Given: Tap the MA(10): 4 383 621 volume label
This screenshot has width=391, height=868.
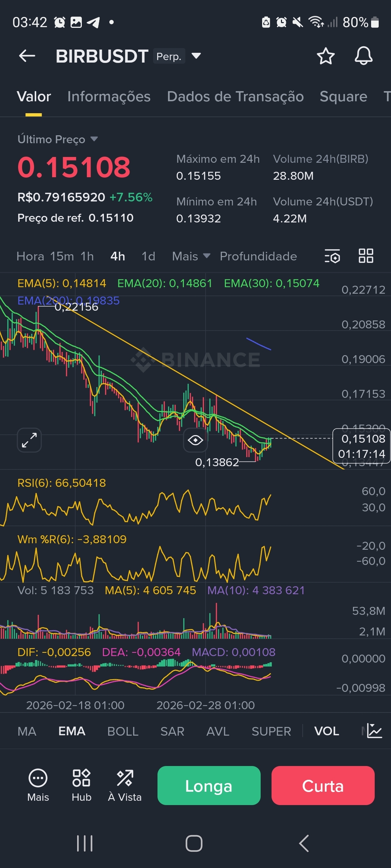Looking at the screenshot, I should (x=256, y=590).
